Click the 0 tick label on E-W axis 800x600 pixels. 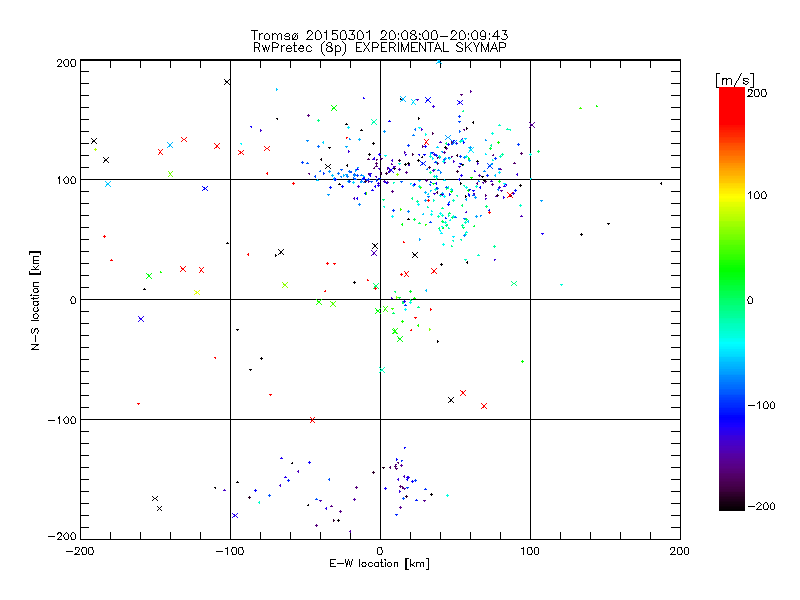click(380, 551)
